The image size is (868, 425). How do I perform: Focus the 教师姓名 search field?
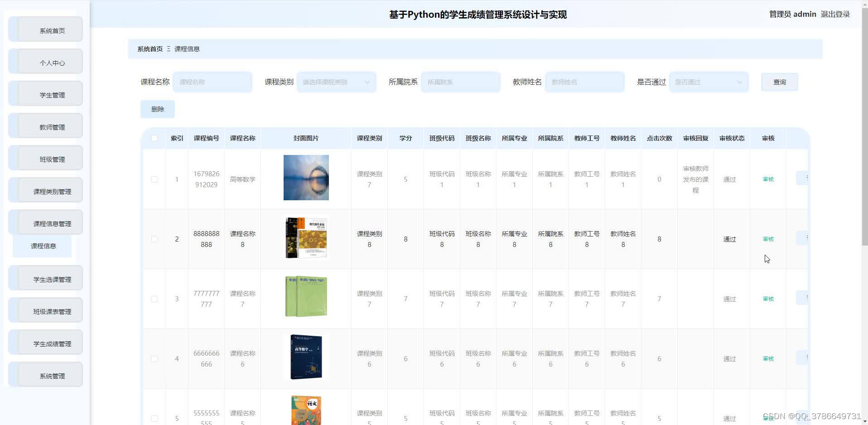point(585,82)
